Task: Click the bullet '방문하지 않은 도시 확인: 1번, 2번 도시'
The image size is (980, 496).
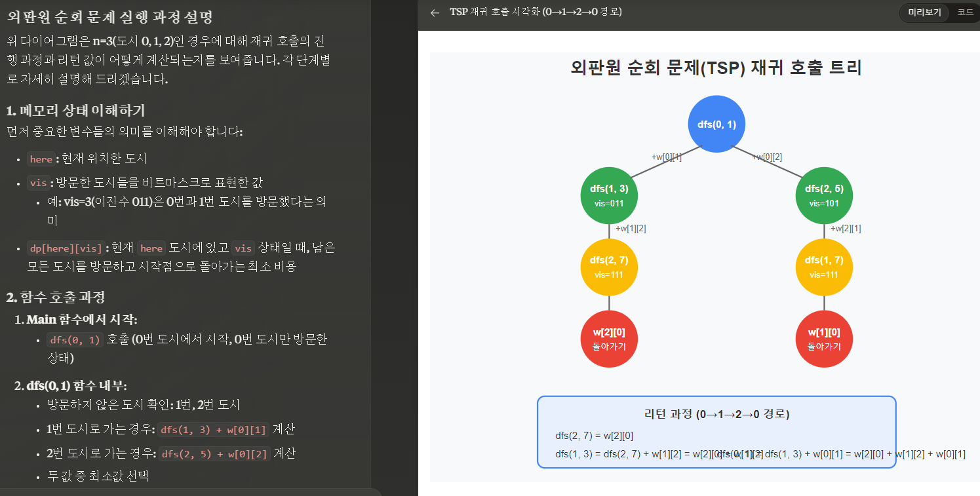Action: 144,405
